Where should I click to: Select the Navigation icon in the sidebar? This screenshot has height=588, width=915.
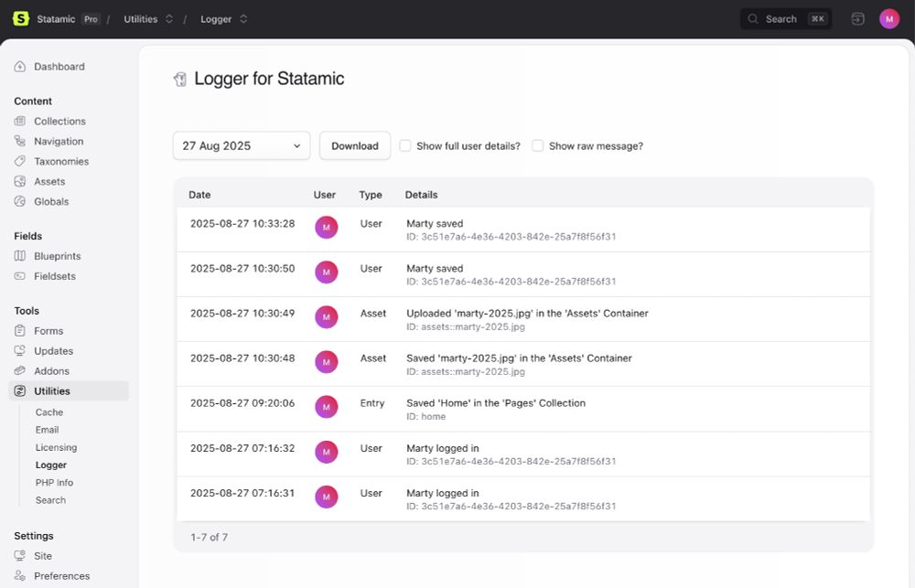tap(20, 141)
